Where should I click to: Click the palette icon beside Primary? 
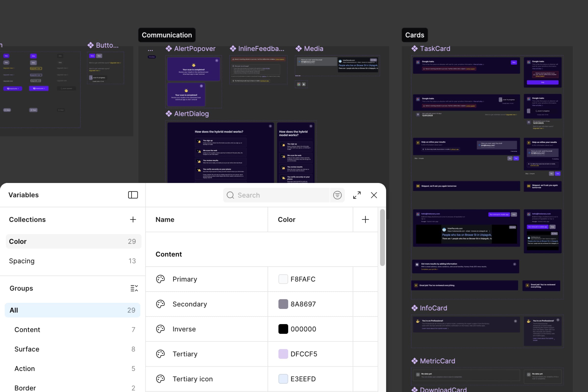click(160, 279)
